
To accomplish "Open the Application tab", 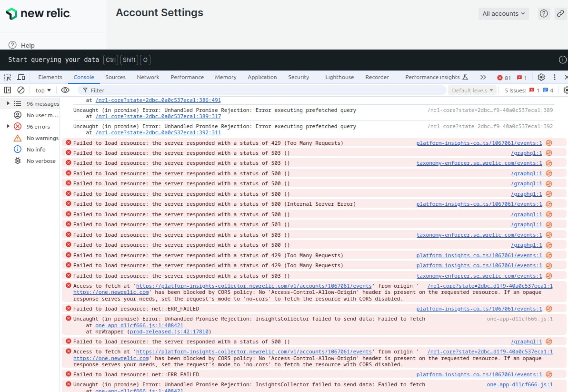I will pyautogui.click(x=262, y=77).
